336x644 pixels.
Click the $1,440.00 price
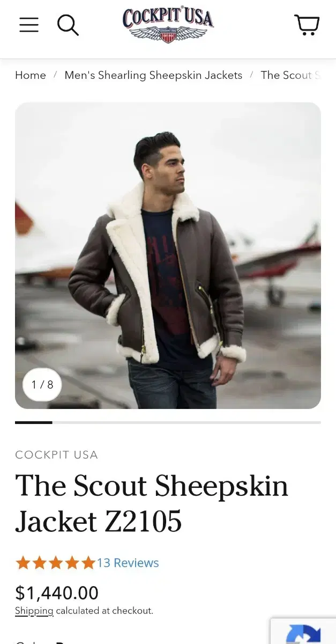coord(57,592)
